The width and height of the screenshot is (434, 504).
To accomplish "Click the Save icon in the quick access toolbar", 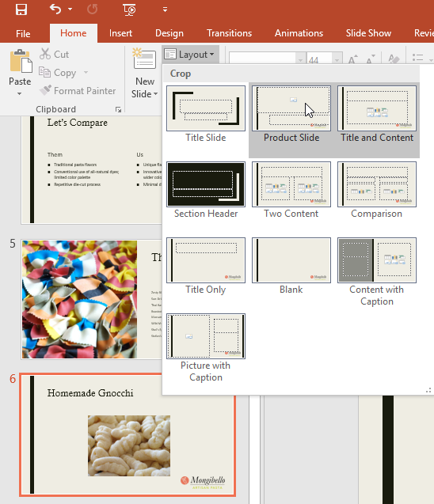I will tap(21, 9).
